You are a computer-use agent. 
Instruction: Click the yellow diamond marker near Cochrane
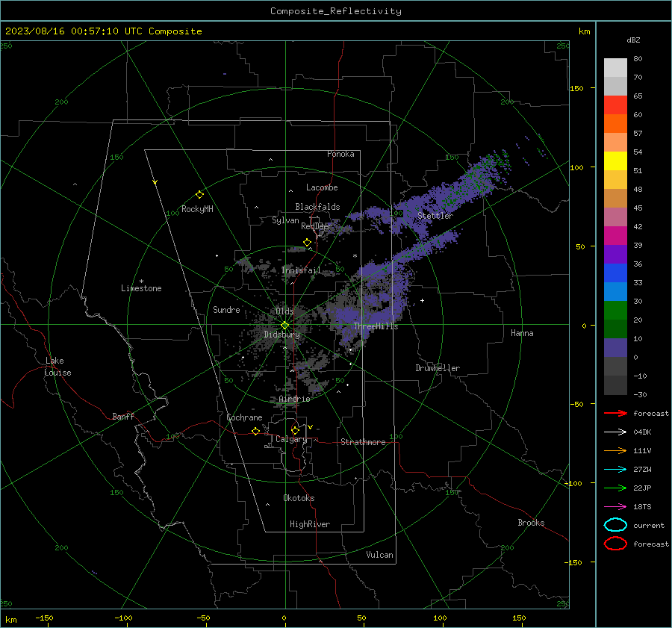tap(255, 431)
